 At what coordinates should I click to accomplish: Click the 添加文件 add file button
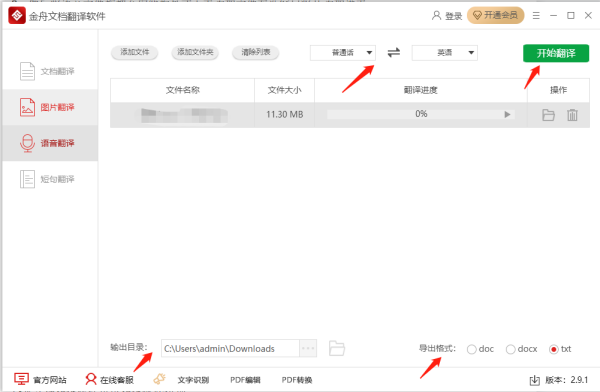pyautogui.click(x=134, y=52)
